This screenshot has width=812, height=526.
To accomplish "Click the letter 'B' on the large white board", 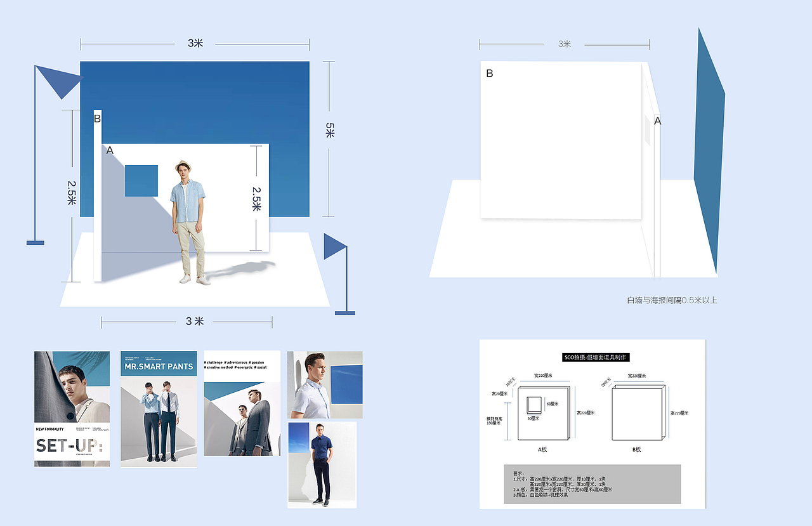I will point(489,73).
